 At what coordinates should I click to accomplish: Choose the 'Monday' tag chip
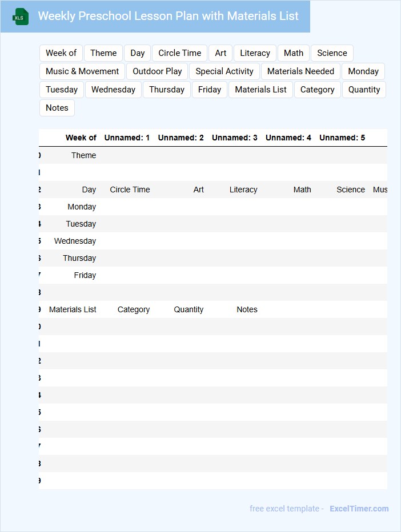tap(363, 71)
